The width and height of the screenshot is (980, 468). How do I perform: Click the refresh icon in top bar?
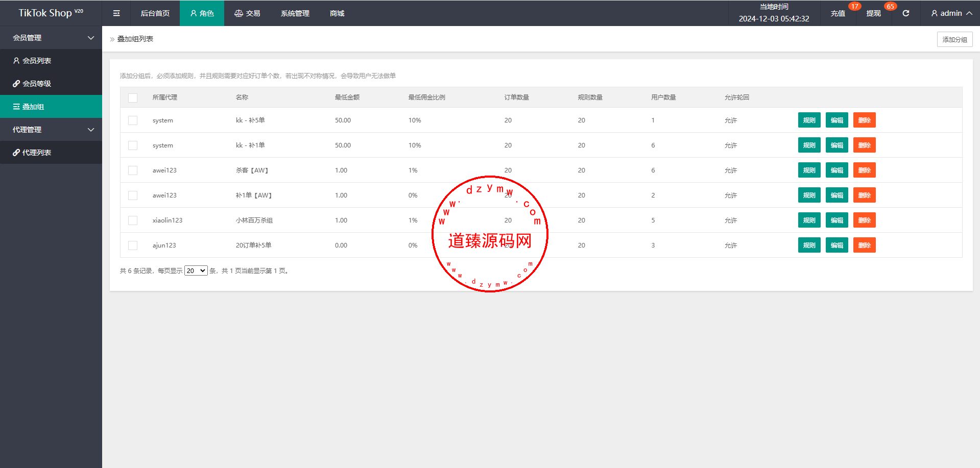(906, 13)
